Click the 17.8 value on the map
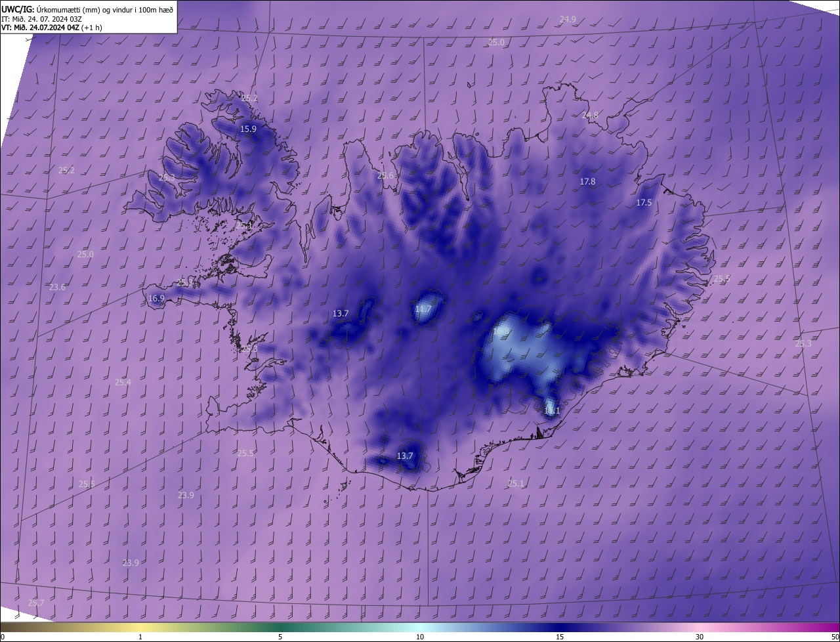 pyautogui.click(x=587, y=181)
